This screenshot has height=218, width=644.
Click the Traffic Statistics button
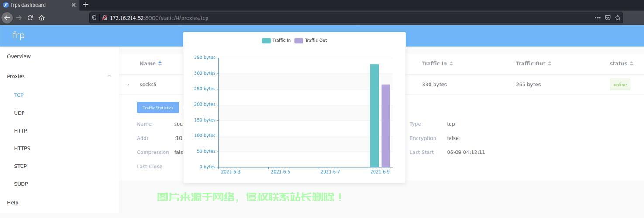click(x=158, y=108)
